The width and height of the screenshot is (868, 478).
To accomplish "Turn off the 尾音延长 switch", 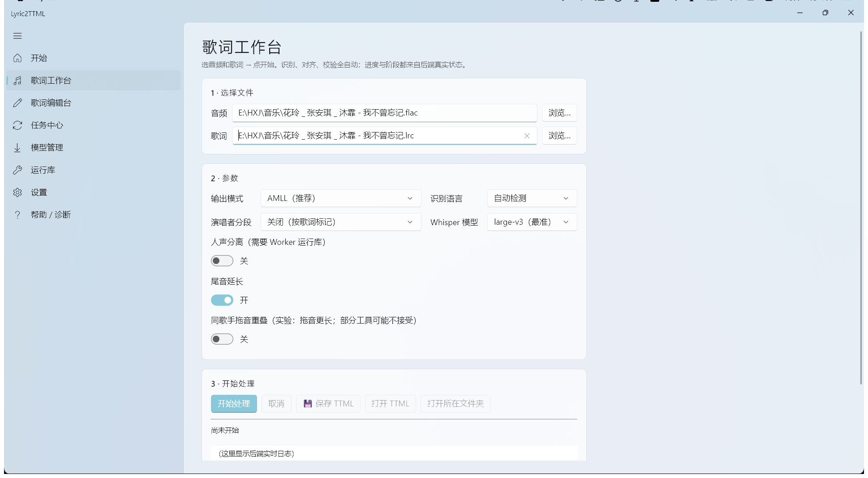I will pyautogui.click(x=222, y=300).
